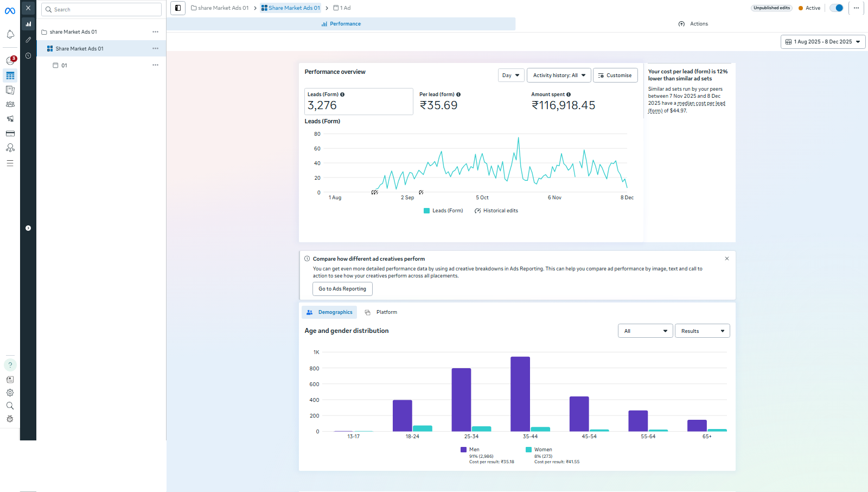Viewport: 868px width, 492px height.
Task: Click the pencil edit icon
Action: click(28, 40)
